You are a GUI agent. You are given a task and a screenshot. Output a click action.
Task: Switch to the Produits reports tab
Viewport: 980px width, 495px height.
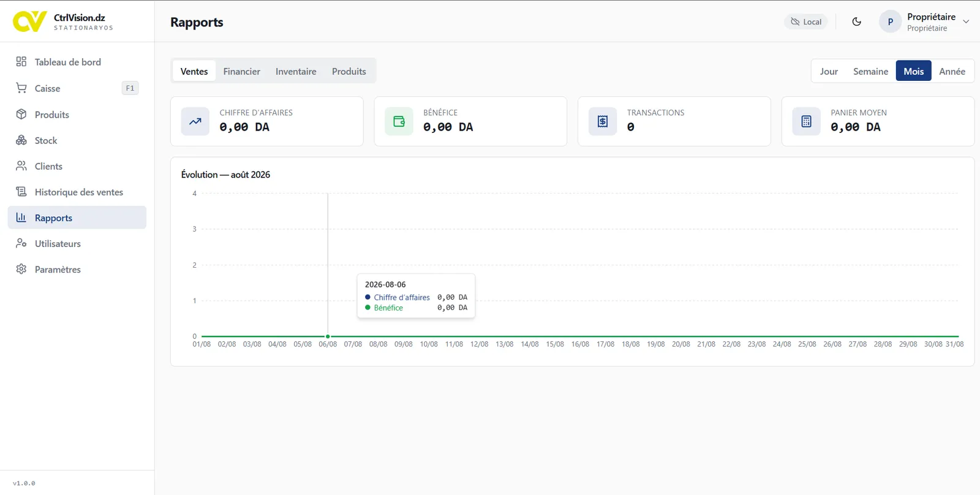(349, 71)
